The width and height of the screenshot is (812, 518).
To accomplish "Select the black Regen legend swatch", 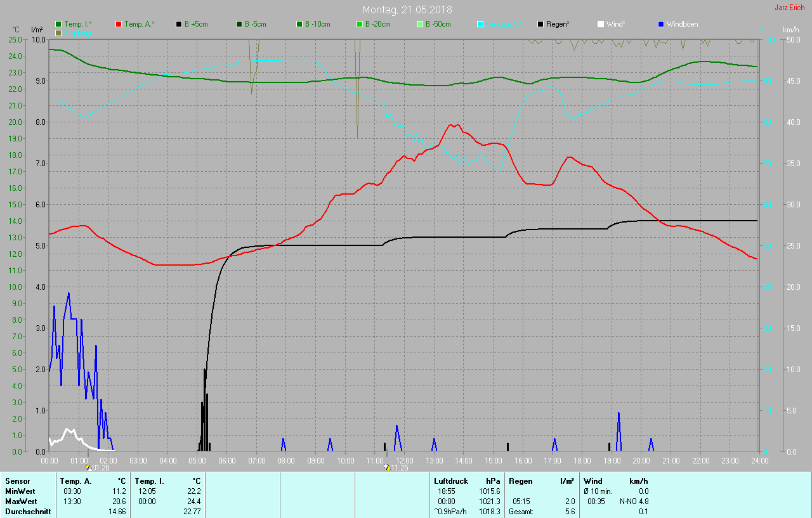I will (x=540, y=24).
